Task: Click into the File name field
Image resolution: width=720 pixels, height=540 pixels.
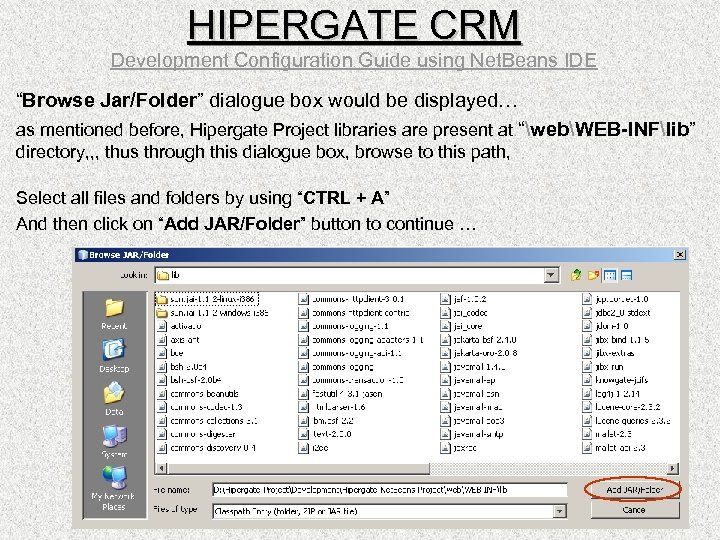Action: tap(389, 490)
